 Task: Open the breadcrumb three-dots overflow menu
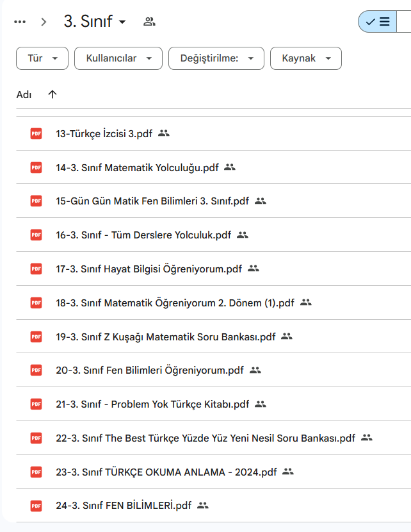click(20, 22)
